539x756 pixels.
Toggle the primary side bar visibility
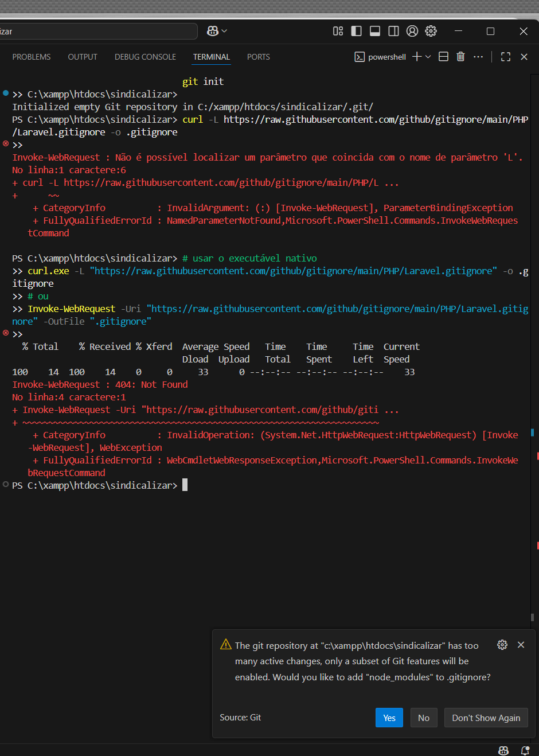pyautogui.click(x=356, y=31)
